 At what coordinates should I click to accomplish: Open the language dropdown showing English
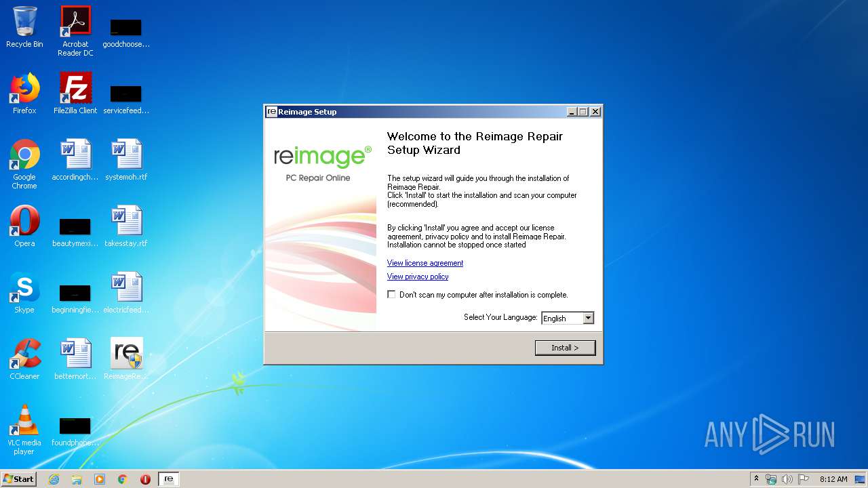(568, 318)
